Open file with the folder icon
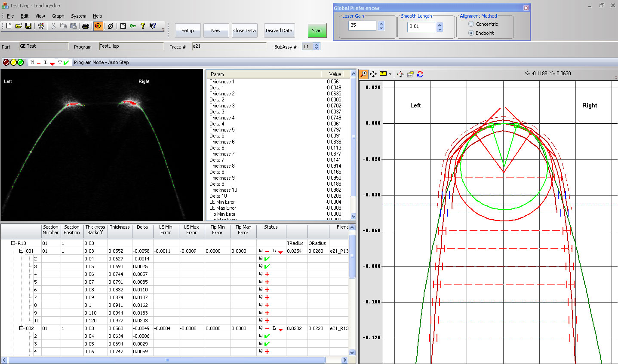The height and width of the screenshot is (364, 618). pyautogui.click(x=18, y=26)
